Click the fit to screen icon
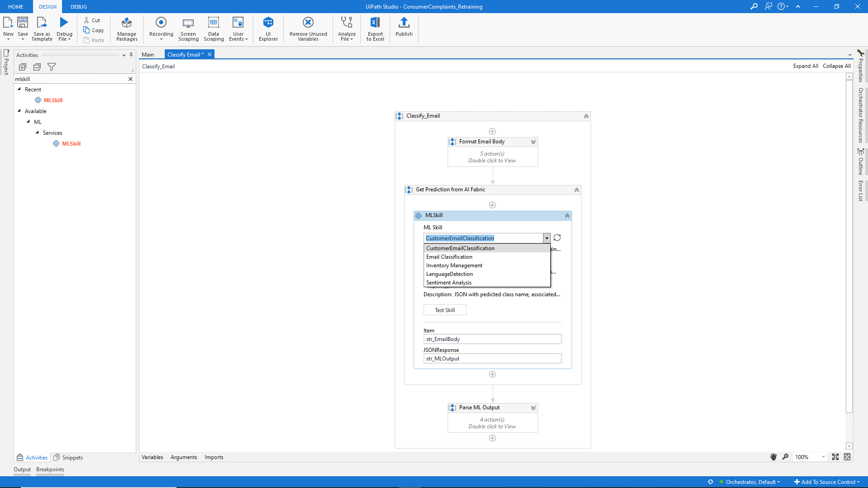This screenshot has height=488, width=868. pyautogui.click(x=835, y=457)
